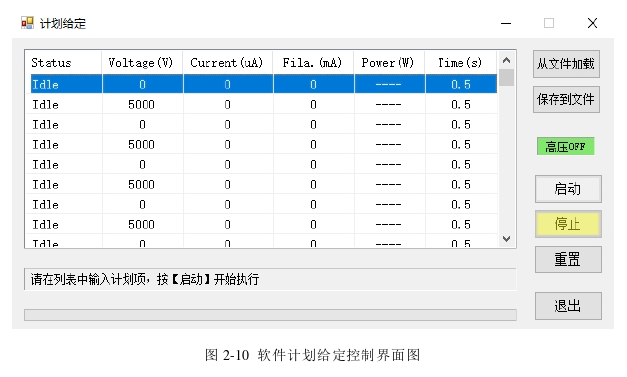Click the Time(s) column header
This screenshot has width=627, height=377.
461,63
